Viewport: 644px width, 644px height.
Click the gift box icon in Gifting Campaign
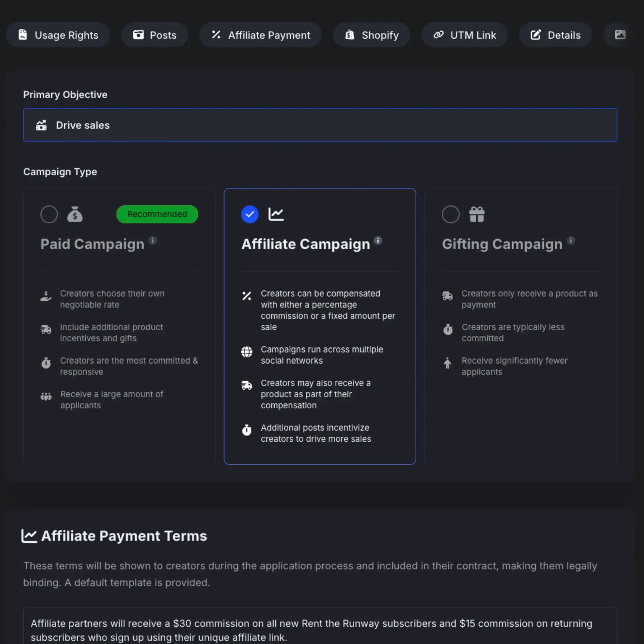point(477,214)
